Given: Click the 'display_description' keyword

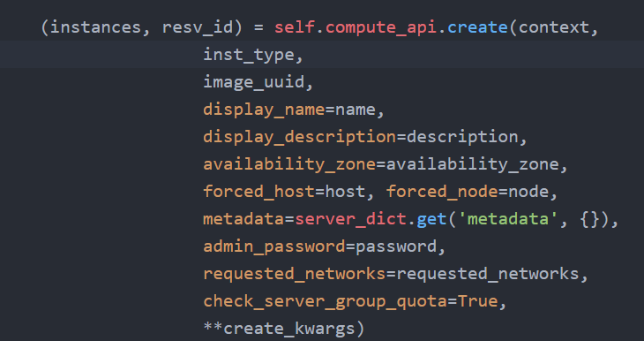Looking at the screenshot, I should tap(299, 137).
